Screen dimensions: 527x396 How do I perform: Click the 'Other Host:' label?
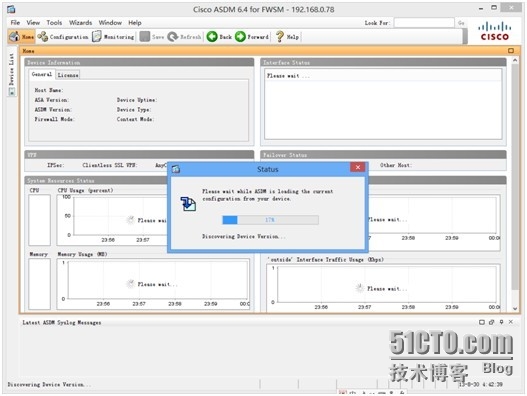tap(396, 165)
